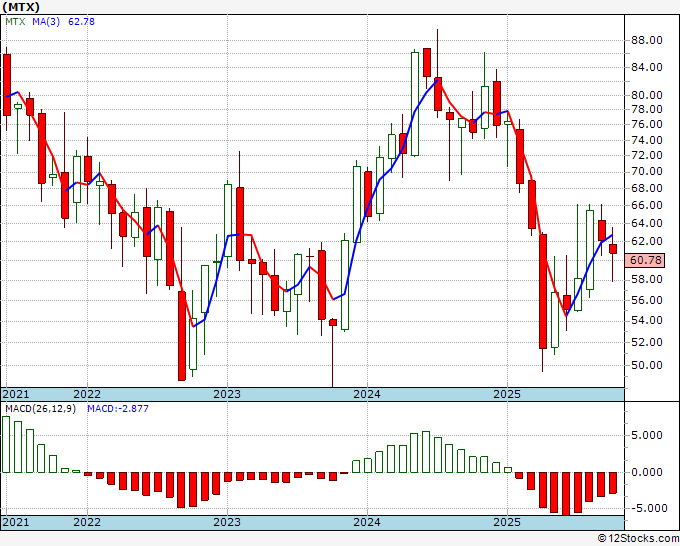The height and width of the screenshot is (546, 680).
Task: Click the 5.000 MACD axis label
Action: pyautogui.click(x=647, y=435)
